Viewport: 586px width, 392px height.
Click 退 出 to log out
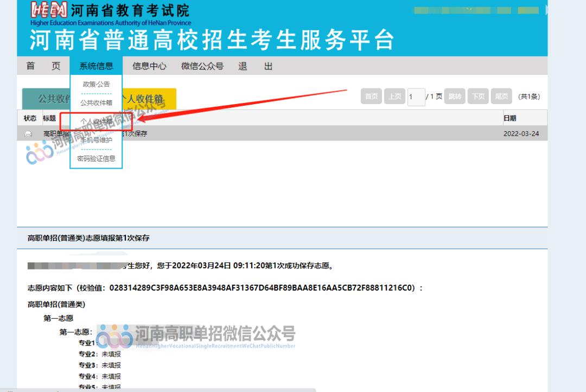[254, 66]
